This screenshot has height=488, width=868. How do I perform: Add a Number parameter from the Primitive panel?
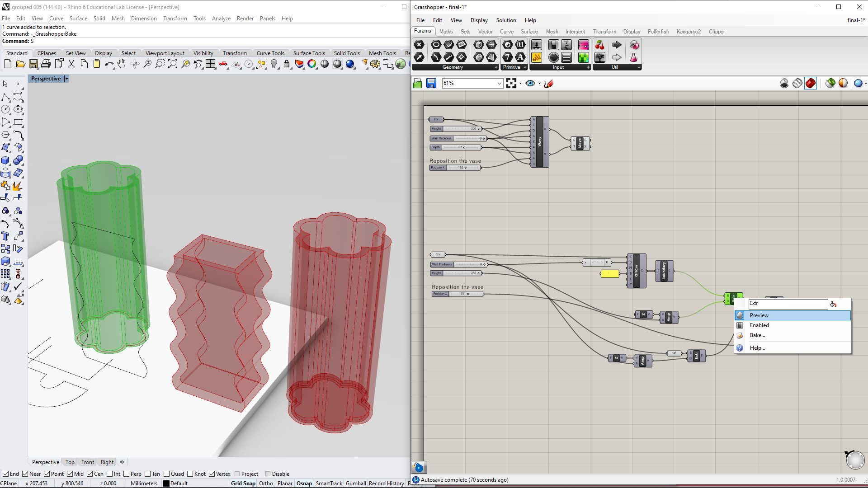(x=521, y=45)
